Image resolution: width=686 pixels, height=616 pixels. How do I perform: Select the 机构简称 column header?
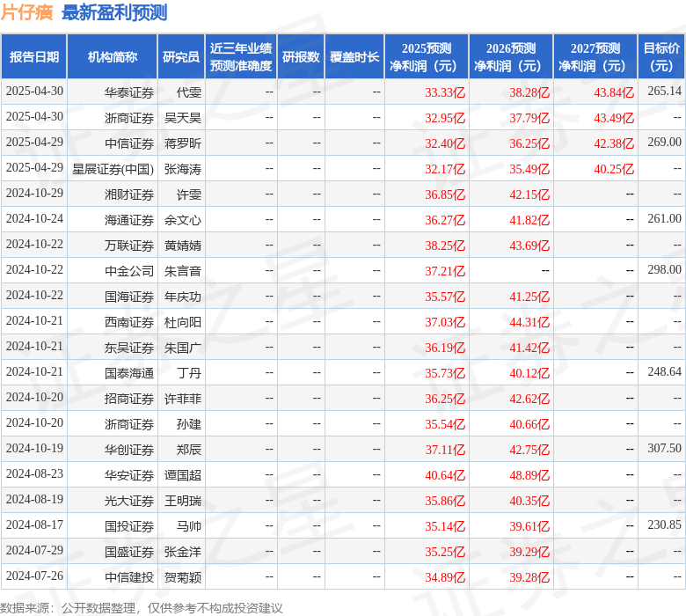(113, 57)
